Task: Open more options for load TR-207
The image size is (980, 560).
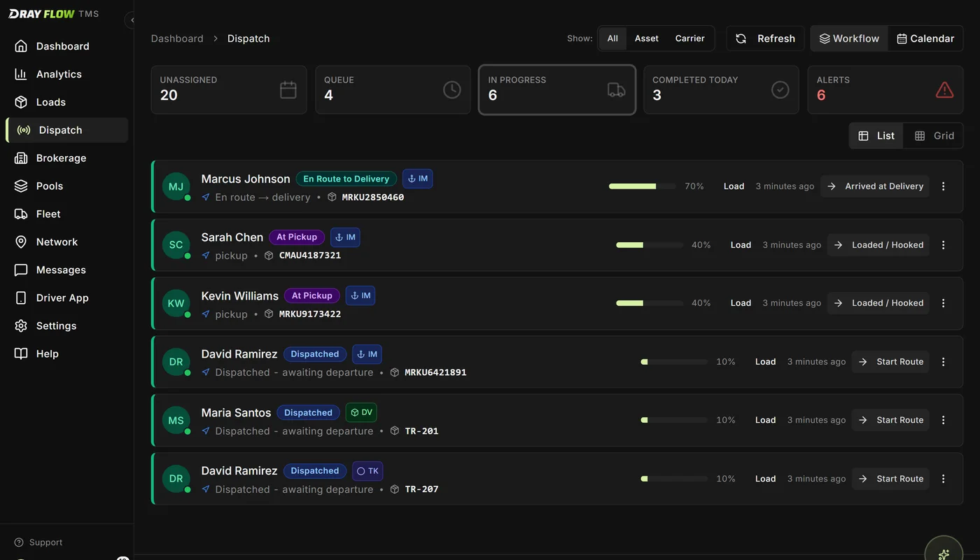Action: pyautogui.click(x=944, y=479)
